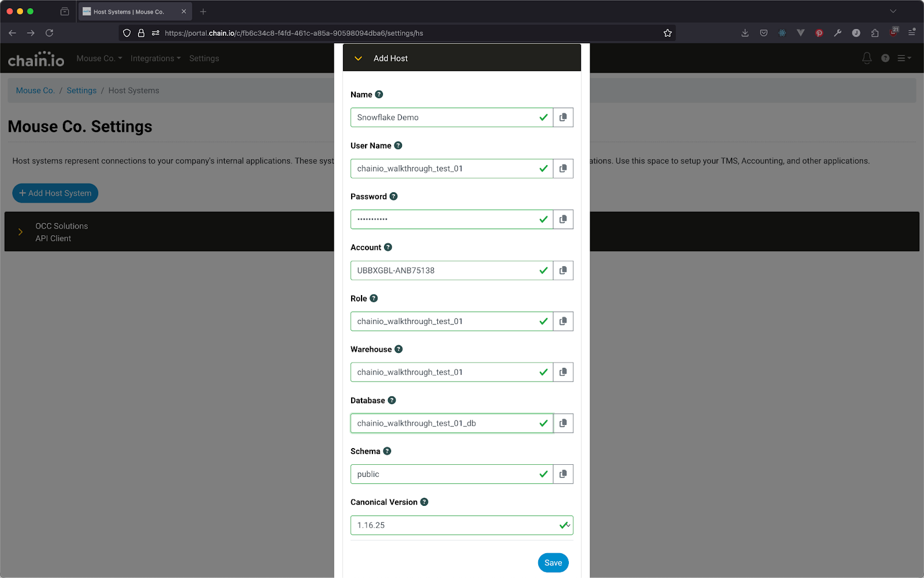
Task: Bookmark this page with the star icon
Action: point(668,33)
